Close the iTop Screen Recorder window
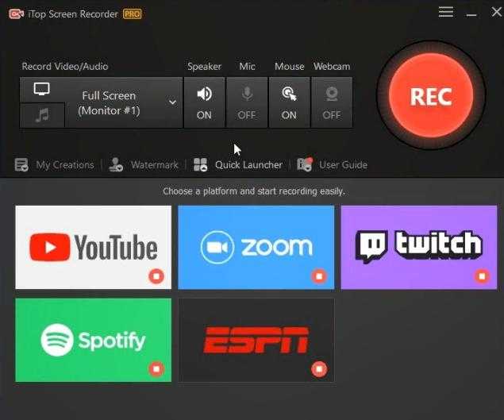The width and height of the screenshot is (504, 420). (x=497, y=12)
